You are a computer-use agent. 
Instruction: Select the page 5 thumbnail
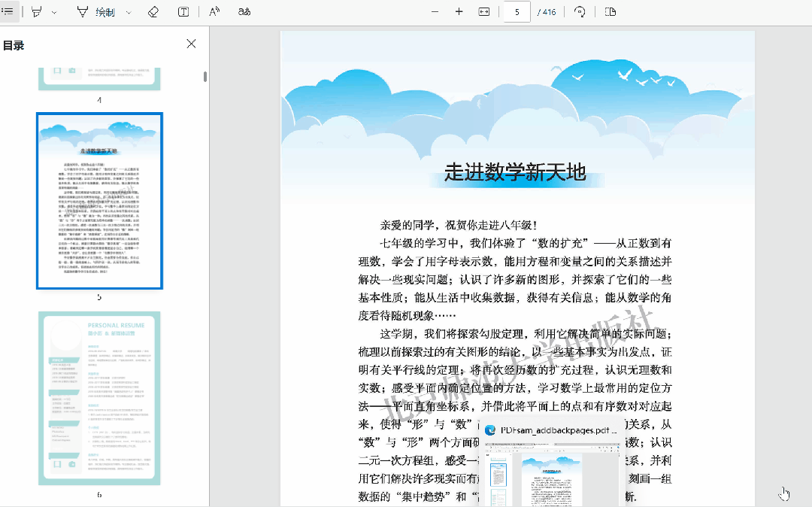coord(98,201)
